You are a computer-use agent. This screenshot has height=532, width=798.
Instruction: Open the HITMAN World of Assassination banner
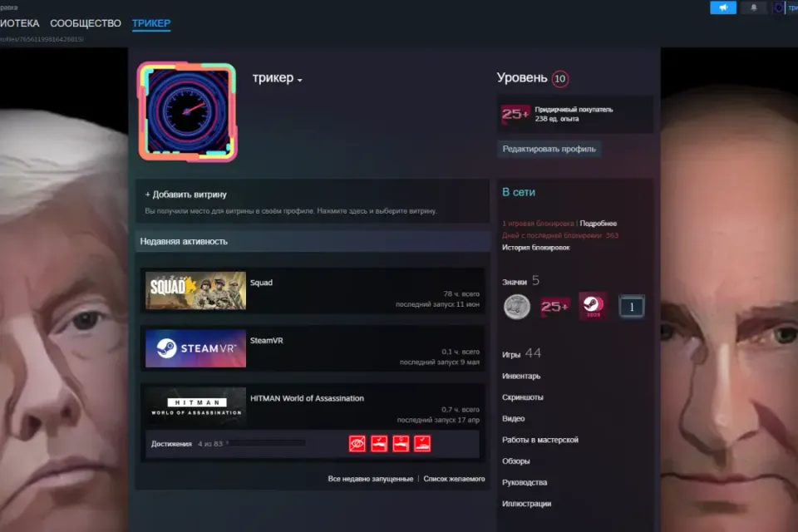point(195,406)
